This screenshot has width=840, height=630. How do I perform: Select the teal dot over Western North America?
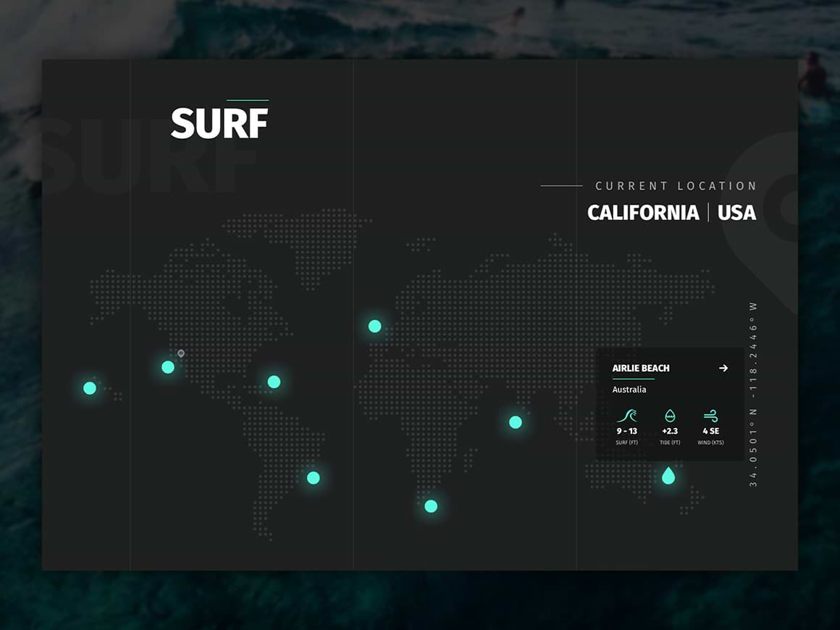[x=167, y=367]
